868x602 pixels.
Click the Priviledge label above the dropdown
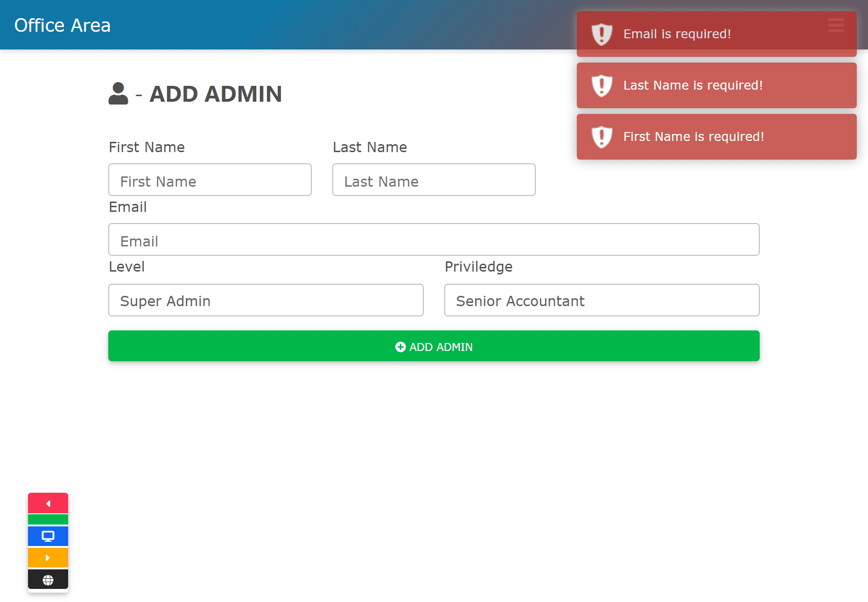click(x=478, y=266)
